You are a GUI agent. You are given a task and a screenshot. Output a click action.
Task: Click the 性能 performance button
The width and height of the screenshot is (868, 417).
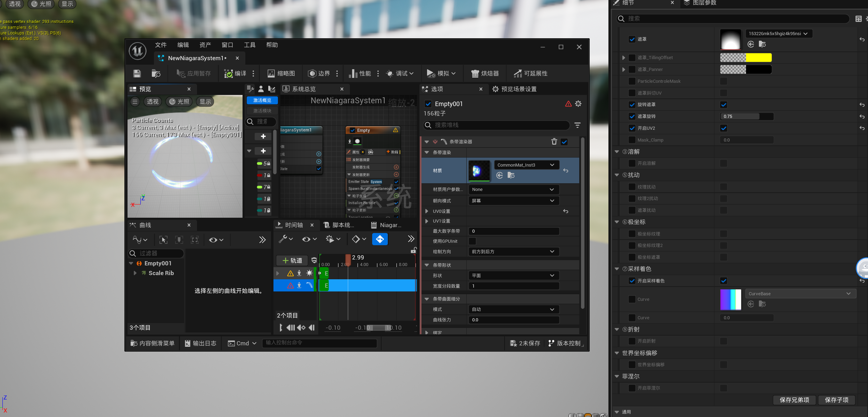pyautogui.click(x=360, y=73)
